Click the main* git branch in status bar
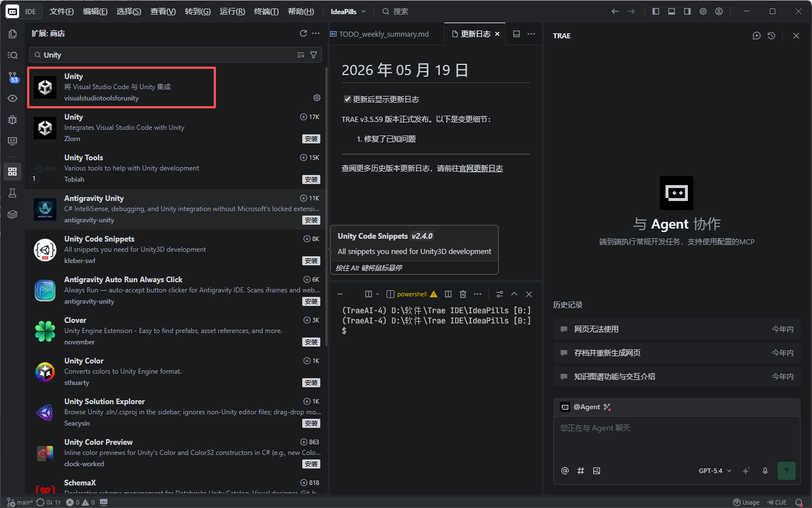The image size is (812, 508). 20,502
